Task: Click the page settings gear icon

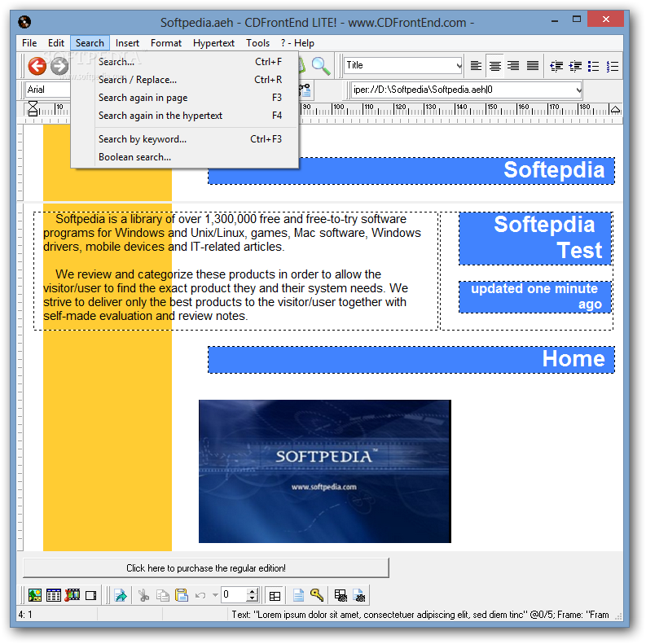Action: 359,595
